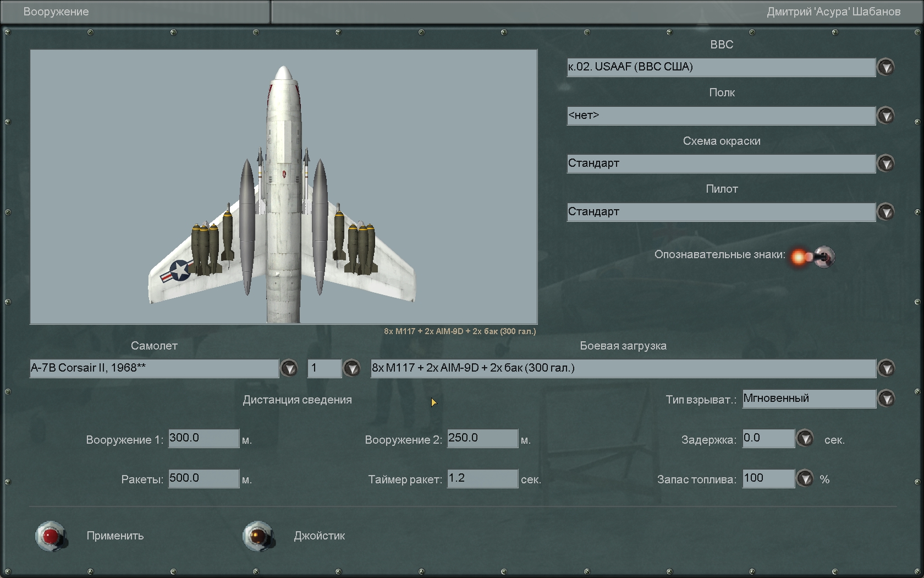This screenshot has height=578, width=924.
Task: Click the Вооружение title tab
Action: coord(56,12)
